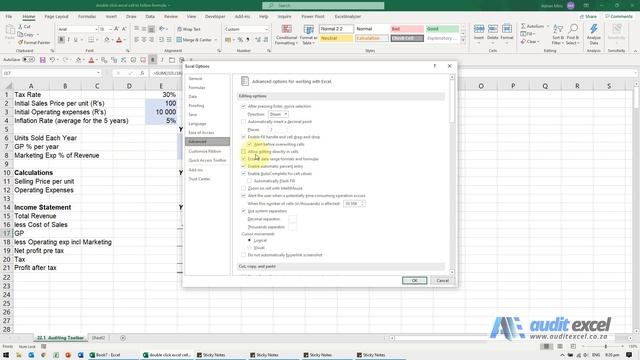Open Conditional Formatting icon
Image resolution: width=640 pixels, height=360 pixels.
(287, 29)
